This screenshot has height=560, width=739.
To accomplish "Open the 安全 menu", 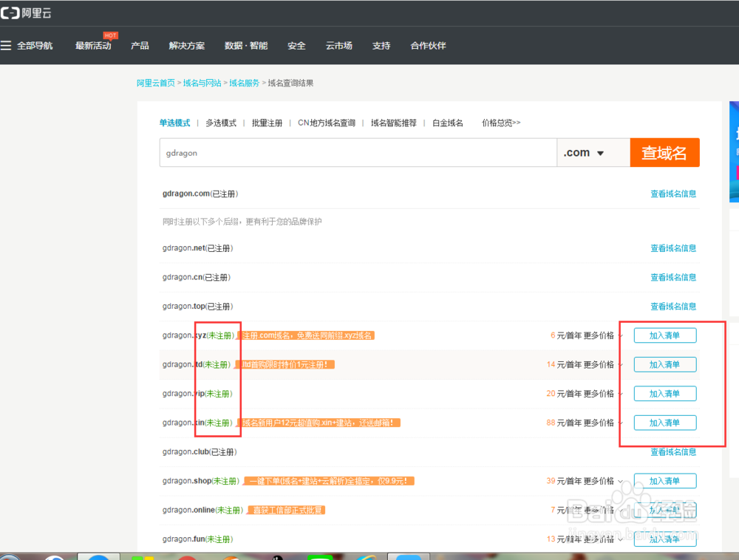I will (296, 46).
